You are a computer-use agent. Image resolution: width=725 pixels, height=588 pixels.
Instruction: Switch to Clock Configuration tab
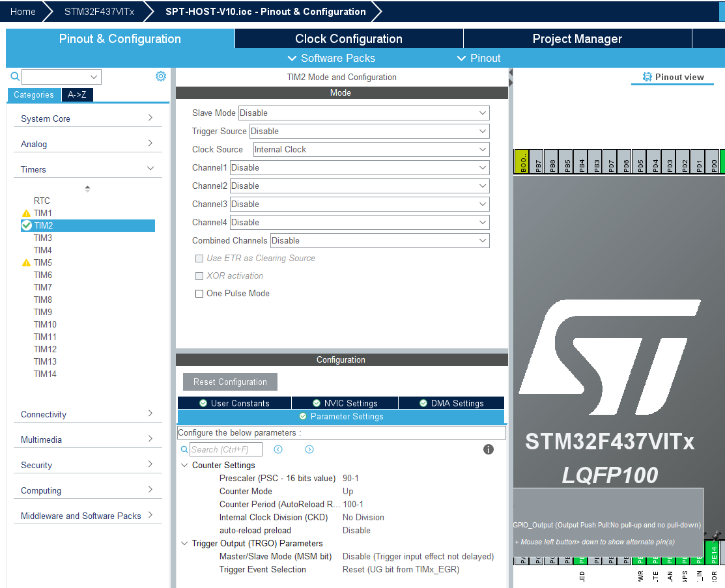pos(348,39)
